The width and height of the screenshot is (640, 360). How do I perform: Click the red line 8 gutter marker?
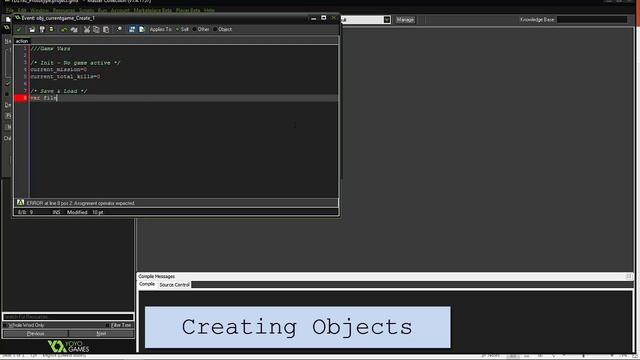pyautogui.click(x=20, y=98)
